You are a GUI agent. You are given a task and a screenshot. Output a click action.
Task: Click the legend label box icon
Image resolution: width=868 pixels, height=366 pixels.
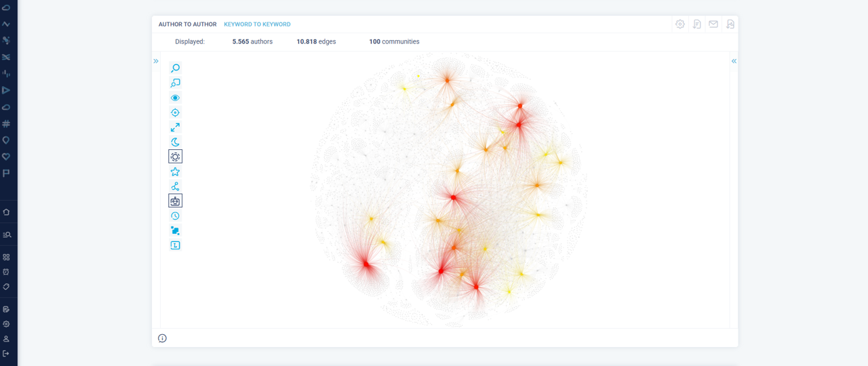point(175,245)
